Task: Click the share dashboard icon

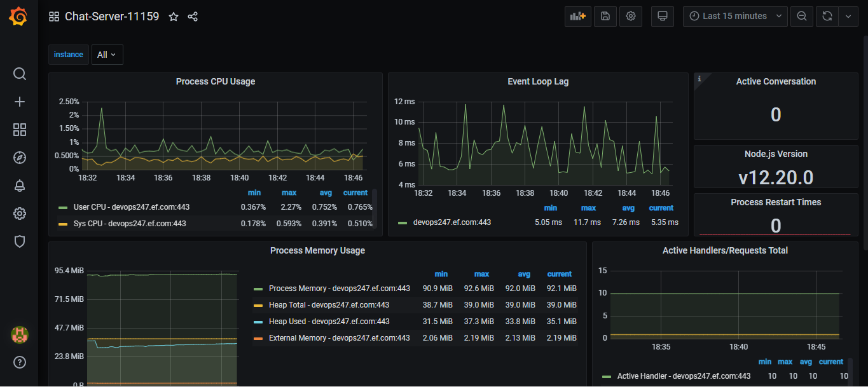Action: coord(193,17)
